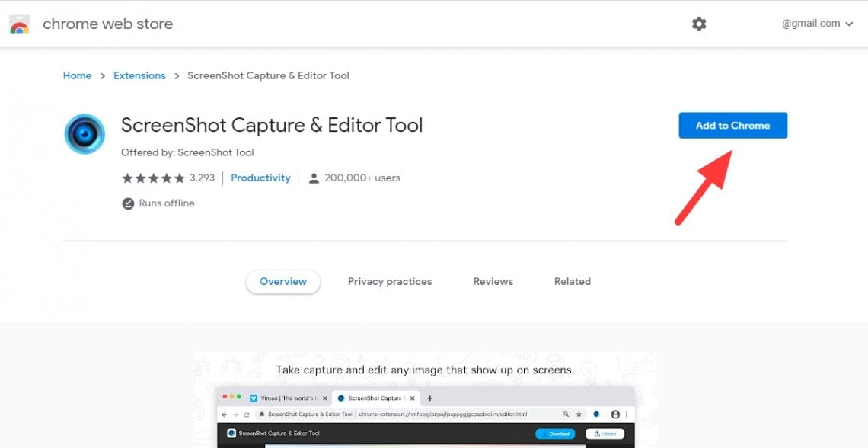Click the ScreenShot Capture extension camera icon
This screenshot has height=448, width=868.
(x=85, y=134)
